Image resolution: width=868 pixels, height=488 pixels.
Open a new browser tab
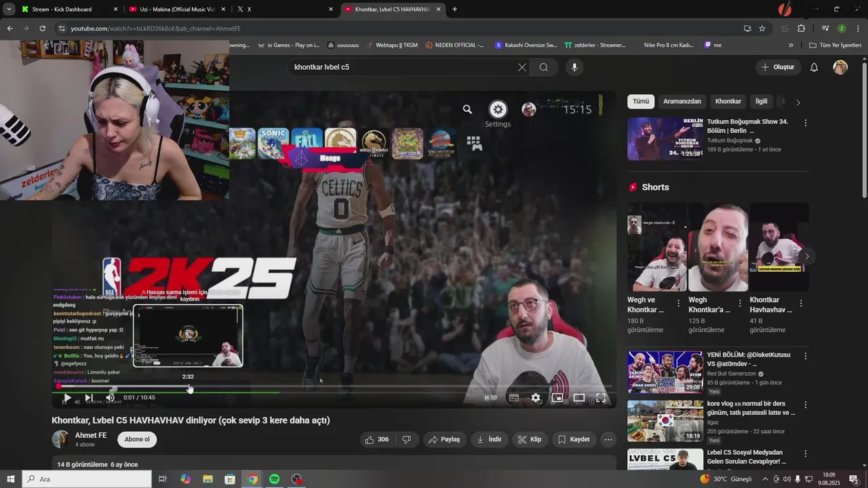(454, 9)
